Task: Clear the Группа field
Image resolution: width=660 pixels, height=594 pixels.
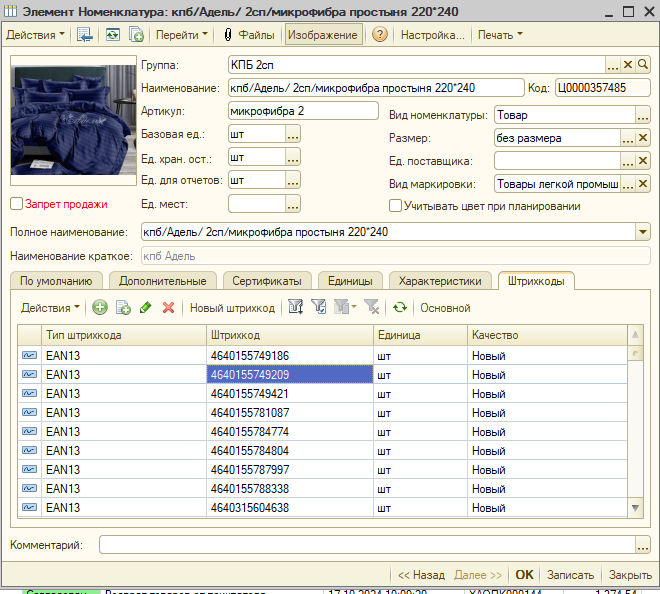Action: point(628,65)
